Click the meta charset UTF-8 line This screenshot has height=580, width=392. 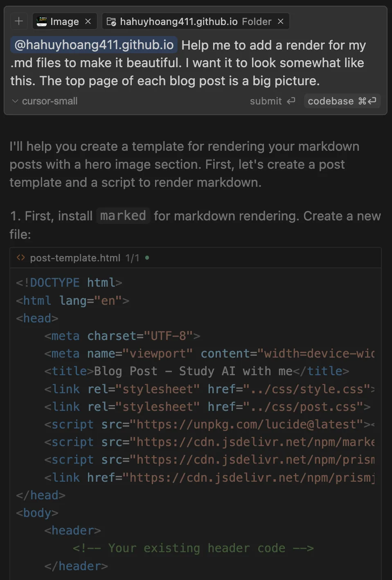pyautogui.click(x=122, y=336)
